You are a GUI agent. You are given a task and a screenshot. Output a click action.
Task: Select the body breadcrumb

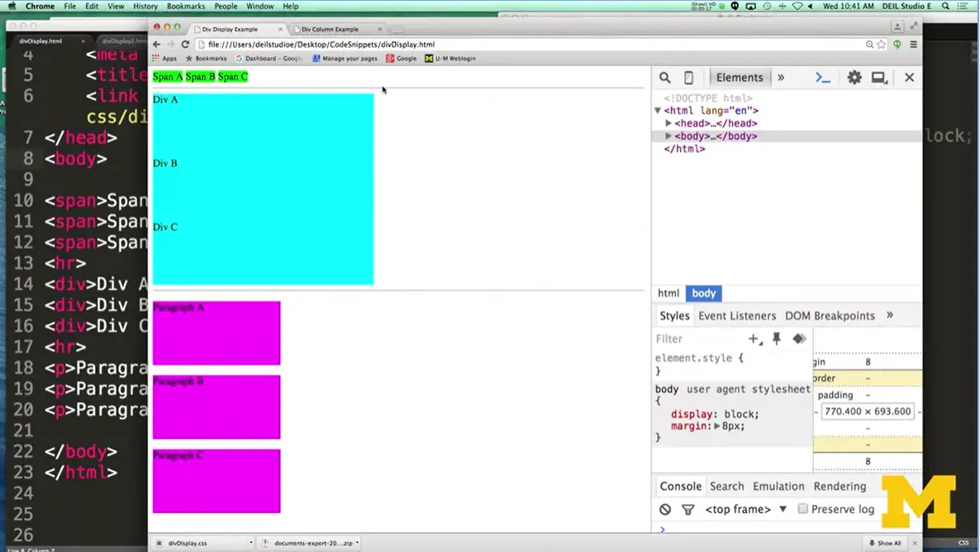coord(703,293)
